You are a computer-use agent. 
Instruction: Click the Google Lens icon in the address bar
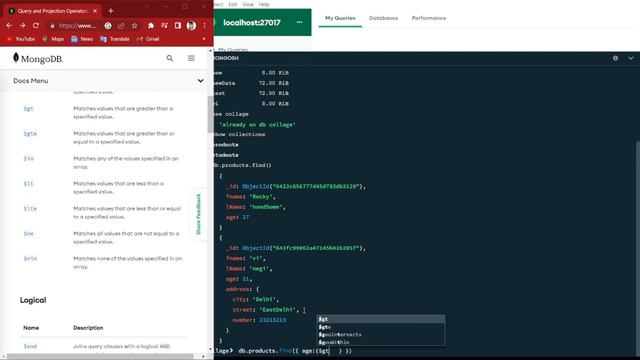(108, 25)
